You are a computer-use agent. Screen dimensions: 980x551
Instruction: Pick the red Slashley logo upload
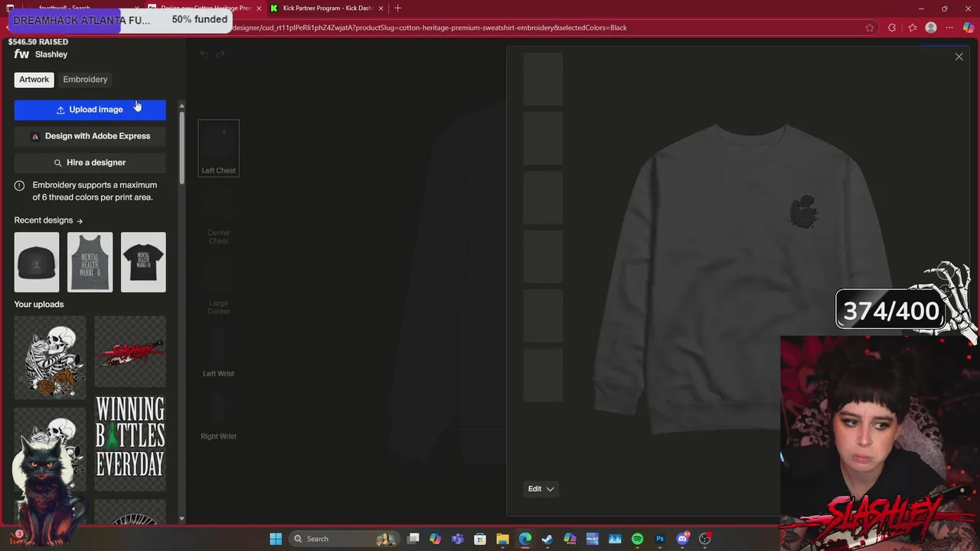(130, 351)
